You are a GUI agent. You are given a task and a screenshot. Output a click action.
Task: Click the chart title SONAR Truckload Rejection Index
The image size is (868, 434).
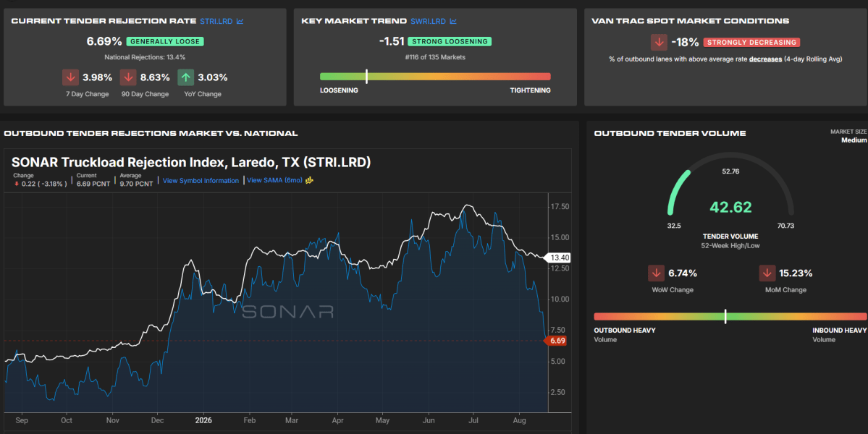pyautogui.click(x=191, y=163)
